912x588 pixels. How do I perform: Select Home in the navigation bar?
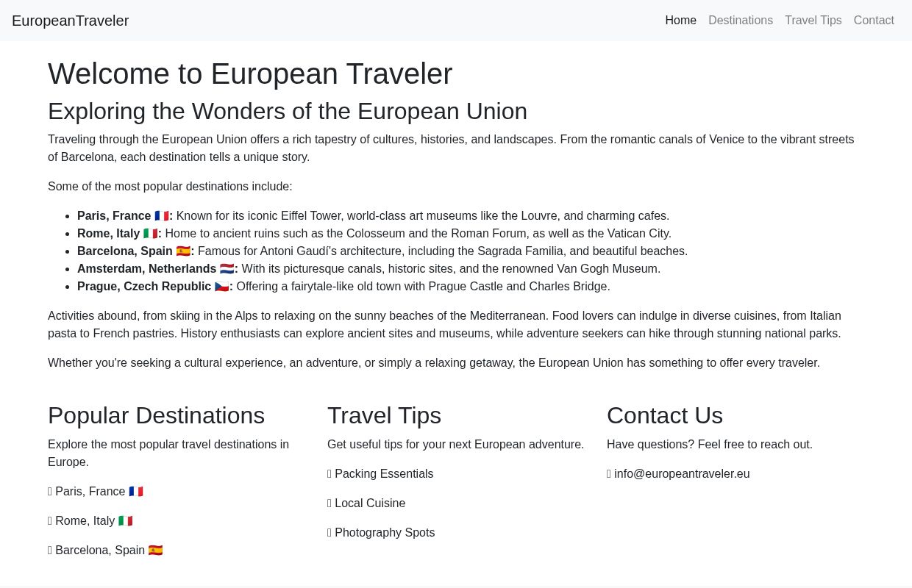680,20
